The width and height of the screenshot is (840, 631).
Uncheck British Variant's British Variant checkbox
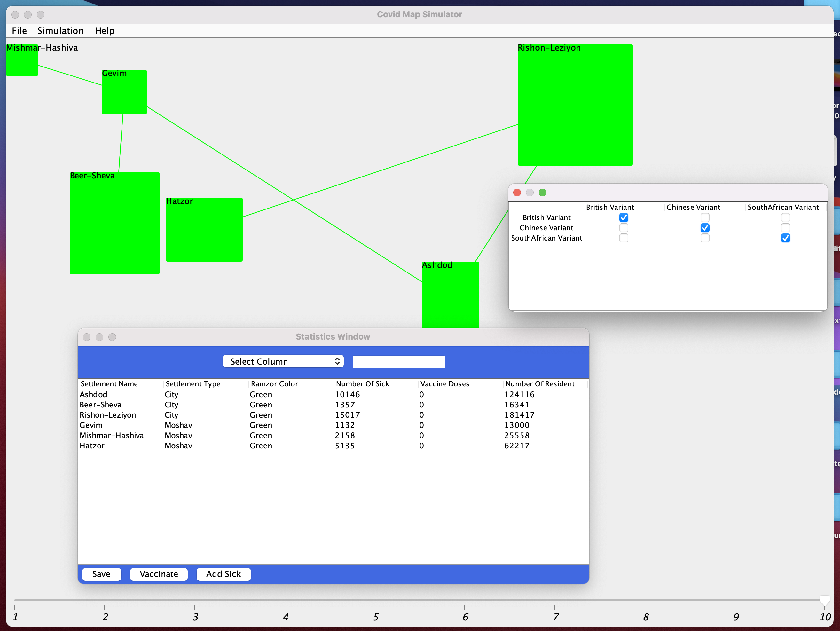[624, 217]
